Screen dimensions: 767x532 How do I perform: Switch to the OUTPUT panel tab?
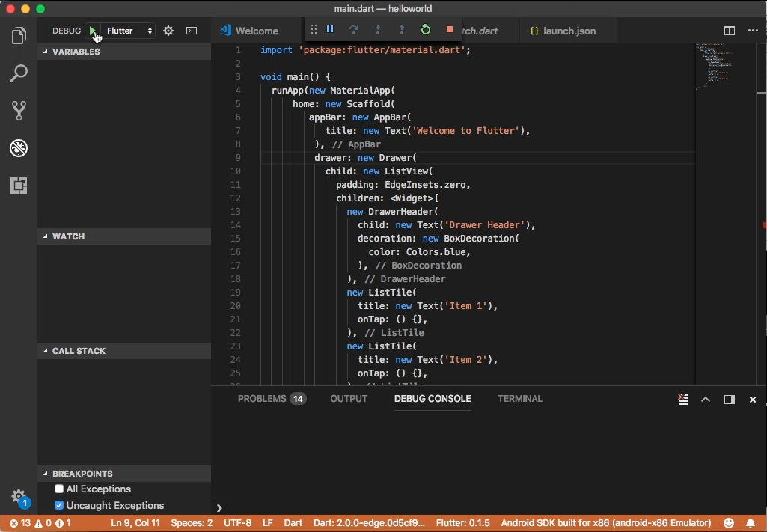click(349, 399)
